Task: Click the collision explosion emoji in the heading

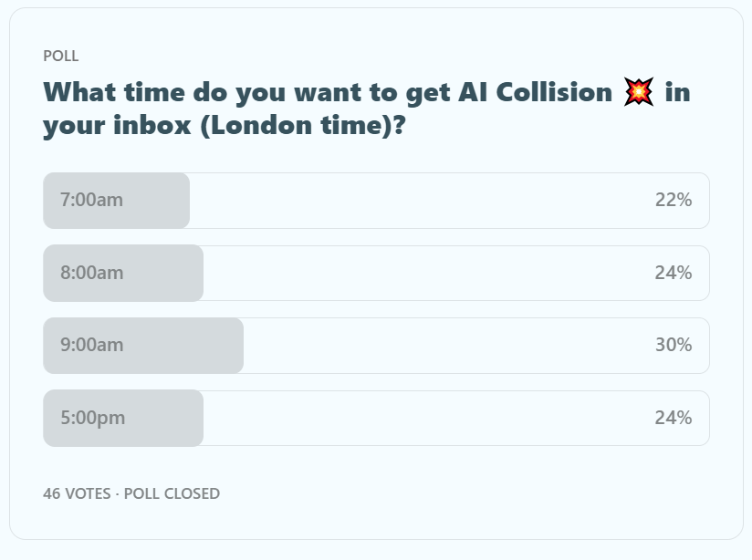Action: point(639,92)
